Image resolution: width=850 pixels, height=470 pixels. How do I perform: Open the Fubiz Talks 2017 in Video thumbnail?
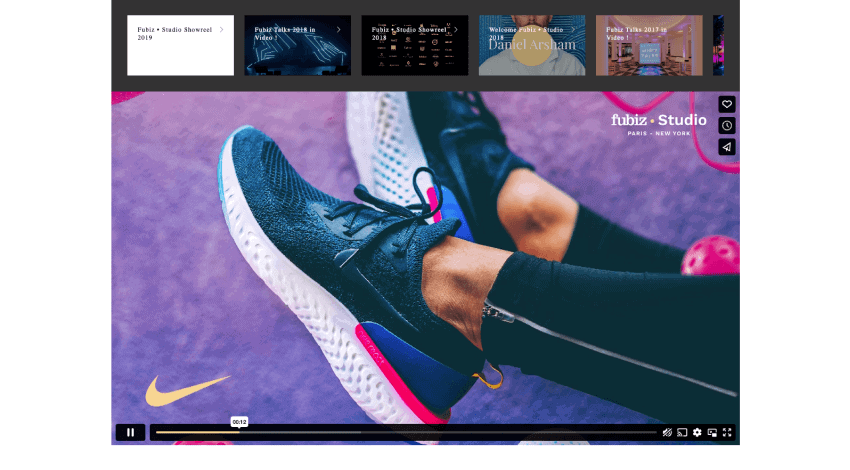(649, 45)
